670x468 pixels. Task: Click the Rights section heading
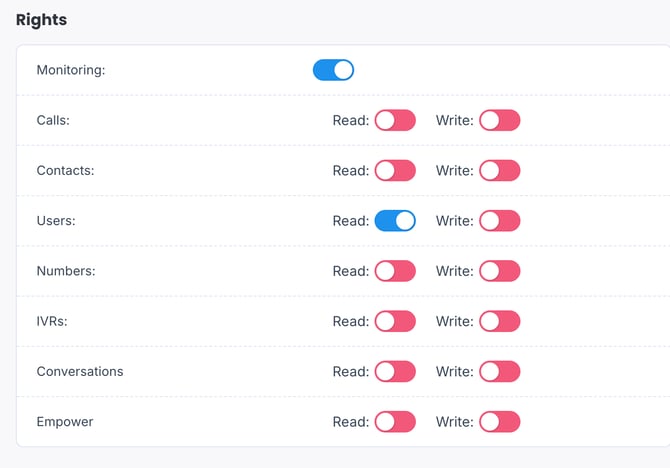pyautogui.click(x=42, y=19)
